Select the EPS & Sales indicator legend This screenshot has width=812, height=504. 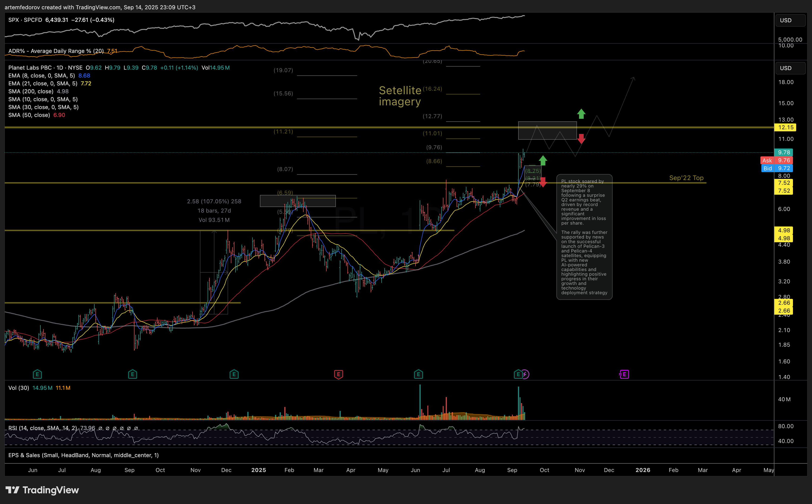point(83,455)
